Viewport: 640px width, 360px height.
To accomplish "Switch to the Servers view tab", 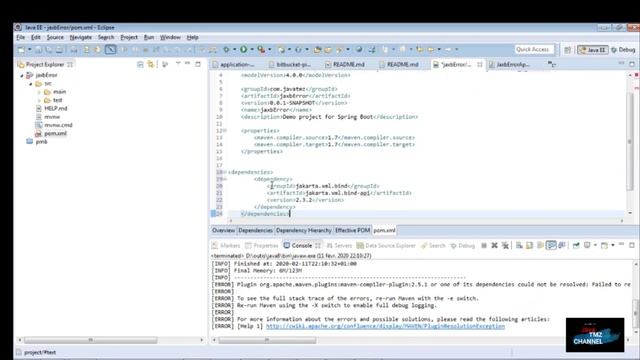I will pyautogui.click(x=339, y=246).
